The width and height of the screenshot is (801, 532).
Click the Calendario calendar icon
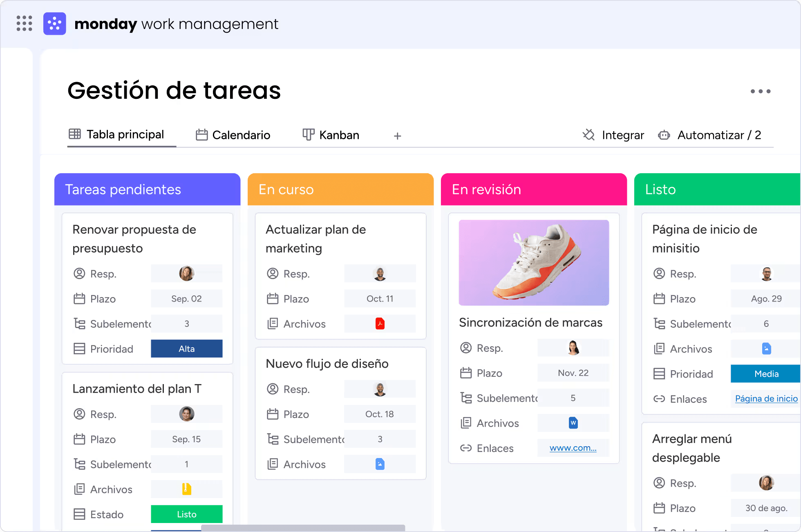tap(201, 134)
